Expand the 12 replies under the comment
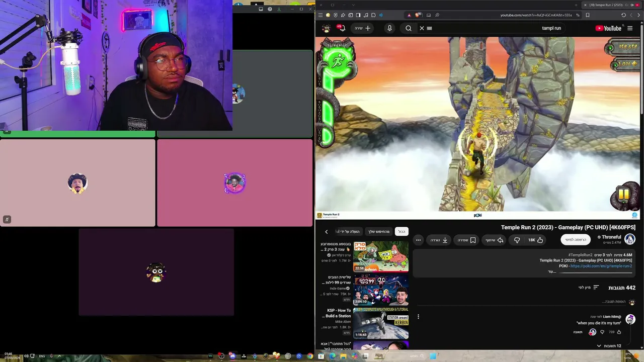 609,346
